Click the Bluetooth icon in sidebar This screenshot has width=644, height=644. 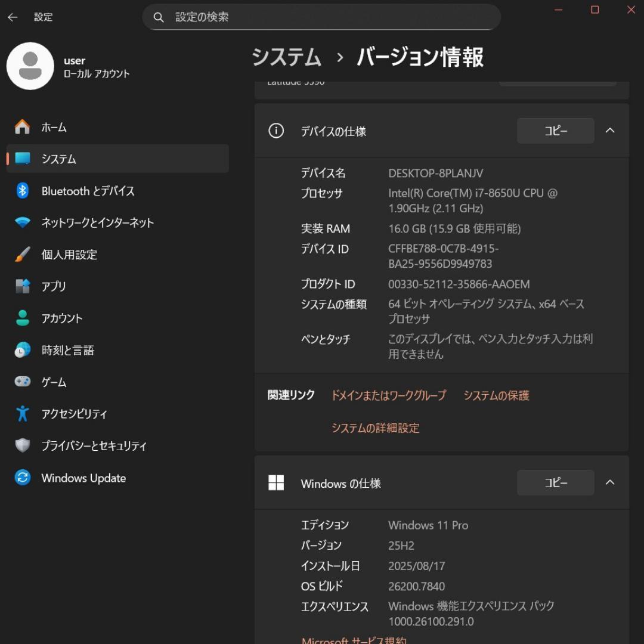(22, 191)
